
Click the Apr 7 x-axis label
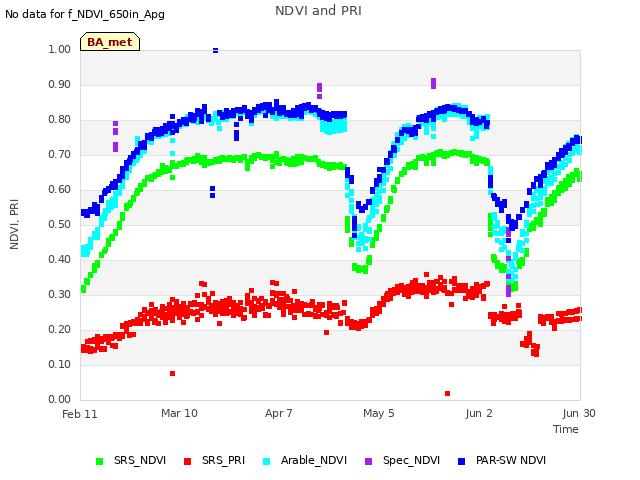click(x=279, y=413)
